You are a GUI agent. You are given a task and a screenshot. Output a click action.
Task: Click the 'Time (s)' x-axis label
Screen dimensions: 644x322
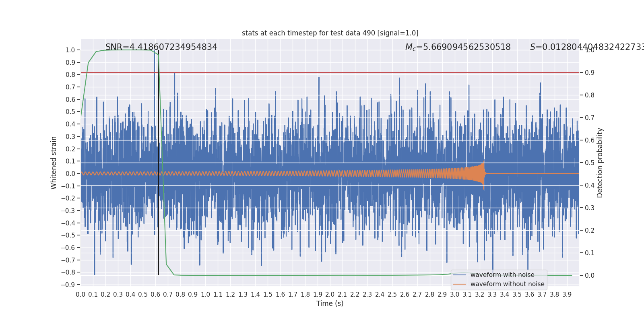(330, 303)
